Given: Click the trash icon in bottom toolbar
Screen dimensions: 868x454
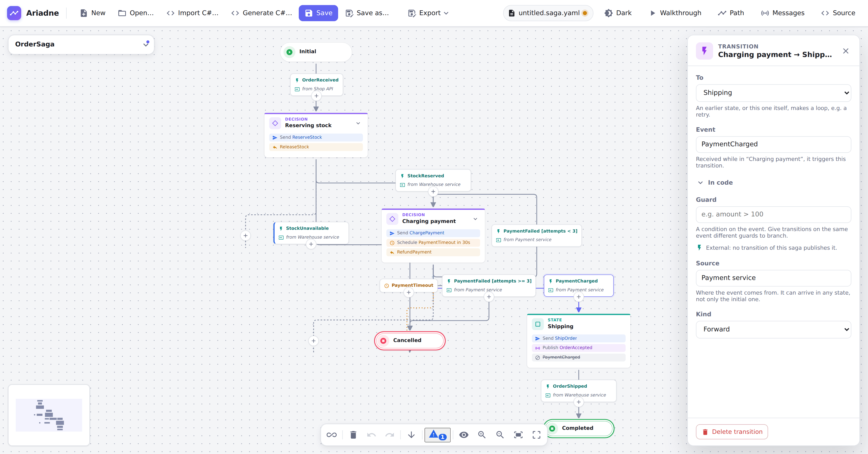Looking at the screenshot, I should tap(353, 435).
